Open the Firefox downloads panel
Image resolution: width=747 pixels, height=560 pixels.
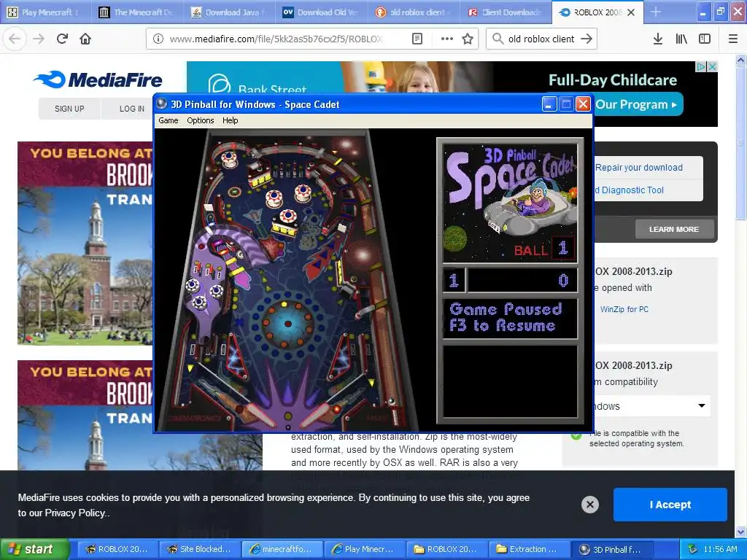point(658,39)
